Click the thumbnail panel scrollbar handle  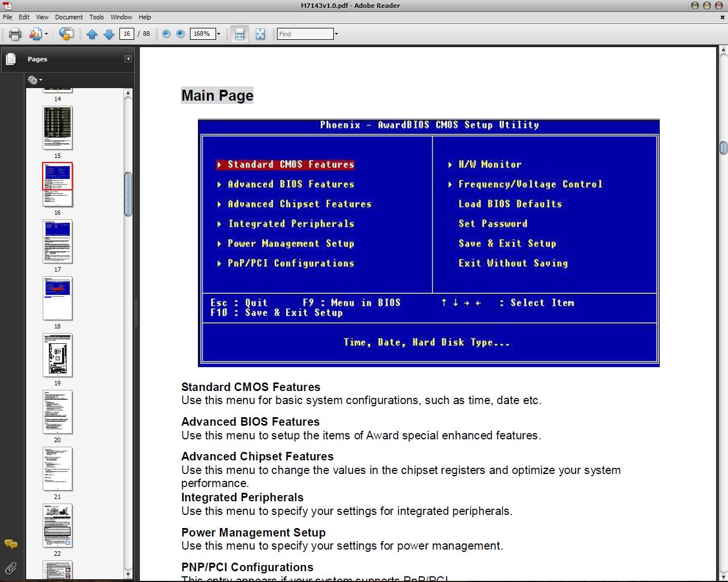tap(128, 194)
